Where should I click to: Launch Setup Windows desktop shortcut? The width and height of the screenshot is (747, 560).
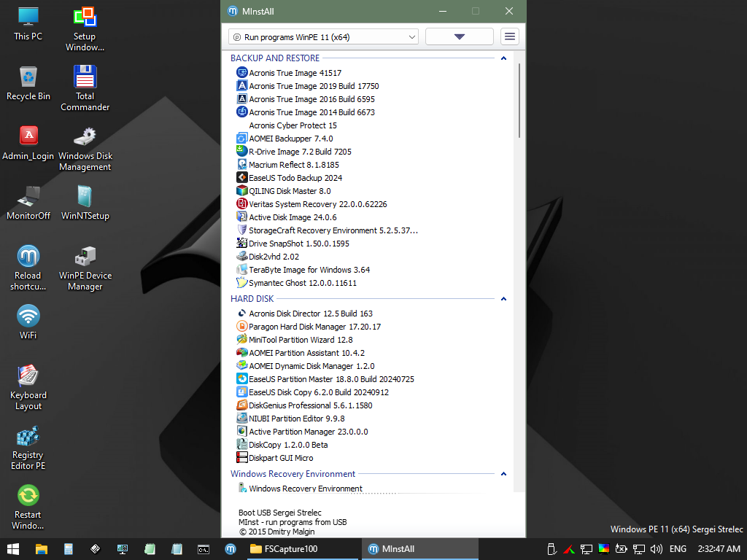tap(85, 29)
